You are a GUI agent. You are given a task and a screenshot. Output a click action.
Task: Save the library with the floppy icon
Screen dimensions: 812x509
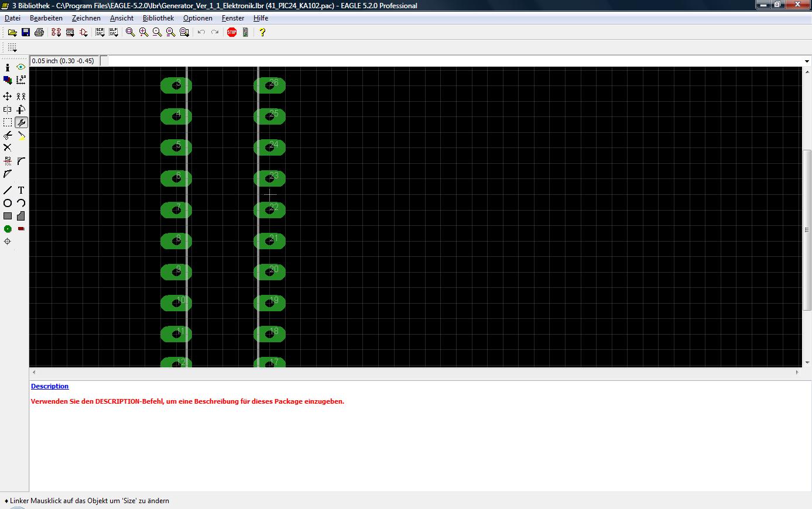click(x=26, y=32)
